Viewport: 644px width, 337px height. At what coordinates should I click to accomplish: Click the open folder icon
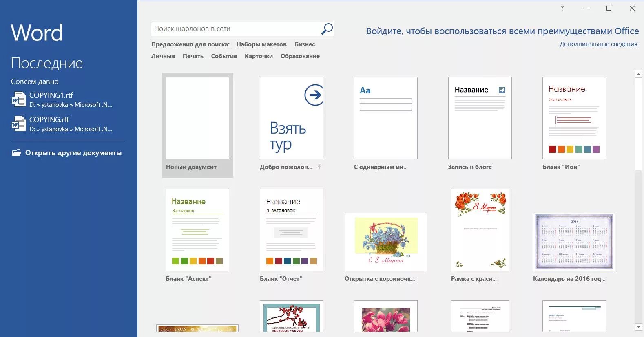(x=16, y=153)
